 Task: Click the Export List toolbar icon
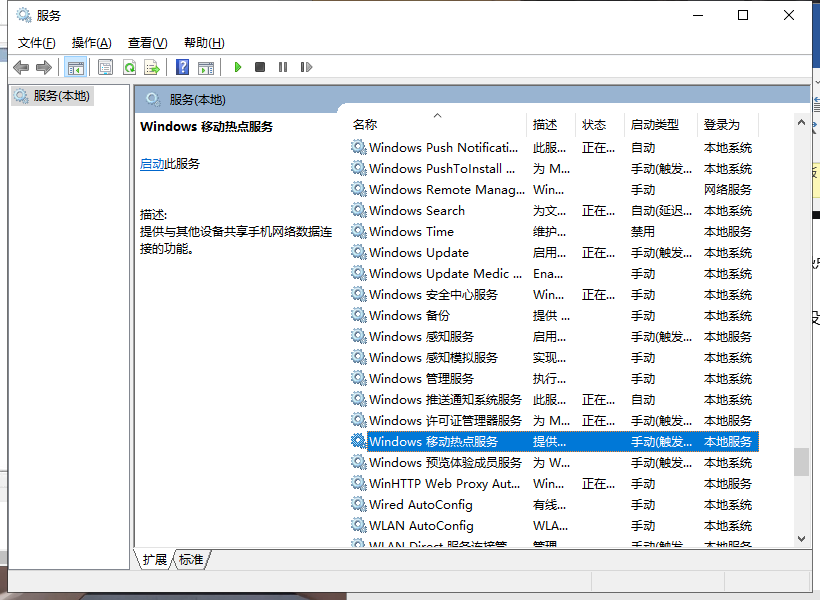coord(151,66)
